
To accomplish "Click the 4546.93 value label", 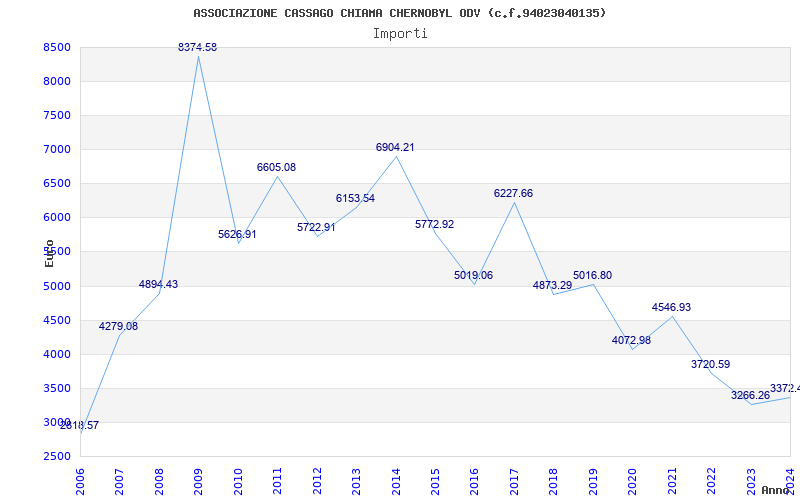I will (671, 307).
